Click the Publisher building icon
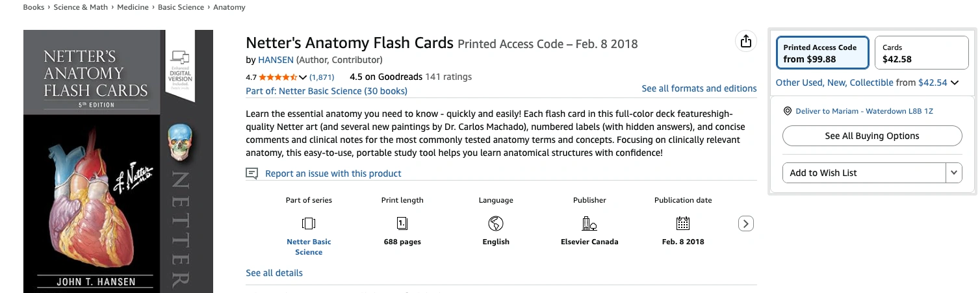Viewport: 980px width, 293px height. [589, 223]
